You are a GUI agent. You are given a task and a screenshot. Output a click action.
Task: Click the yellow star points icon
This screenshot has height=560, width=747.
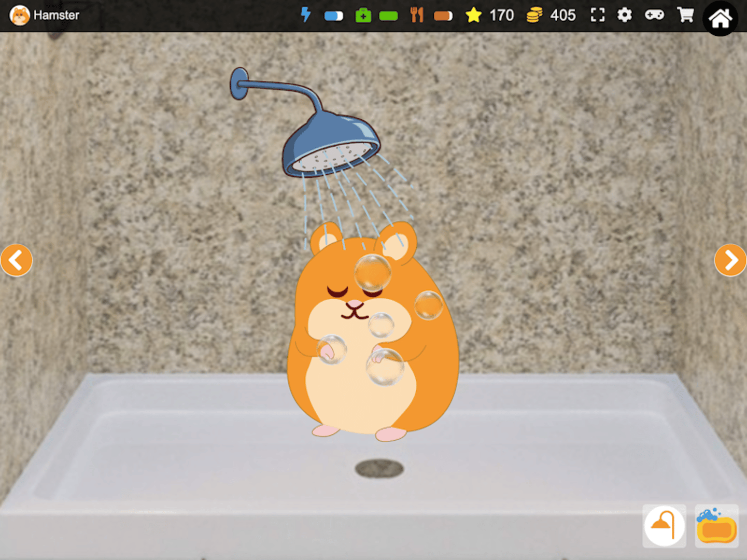tap(473, 15)
